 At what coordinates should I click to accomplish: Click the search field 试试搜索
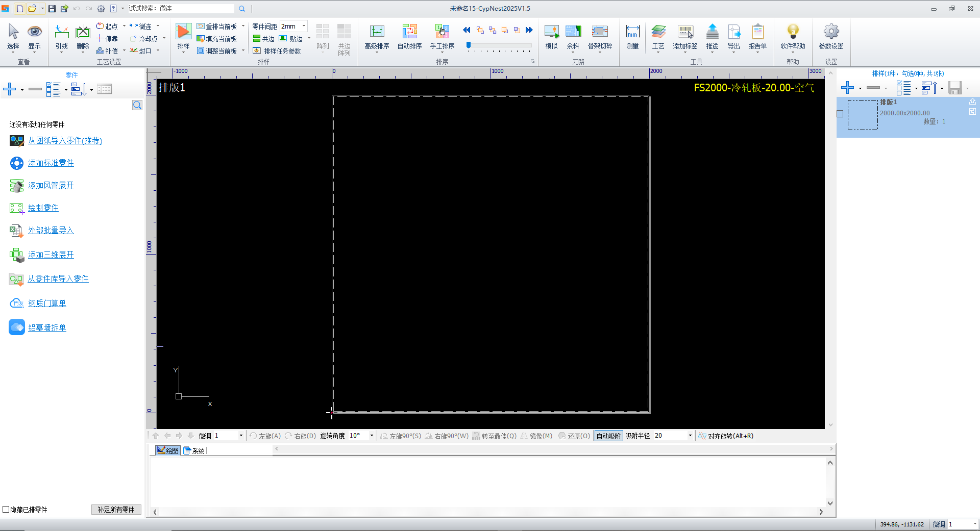pyautogui.click(x=181, y=9)
